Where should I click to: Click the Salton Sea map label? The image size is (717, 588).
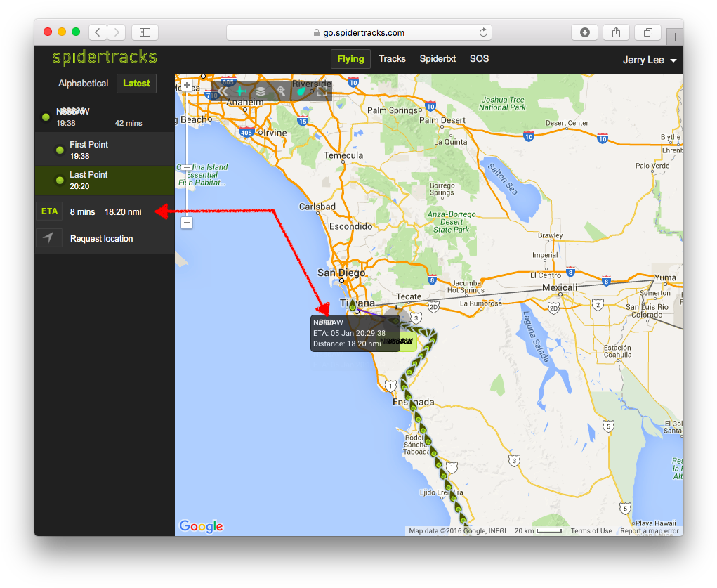point(503,179)
